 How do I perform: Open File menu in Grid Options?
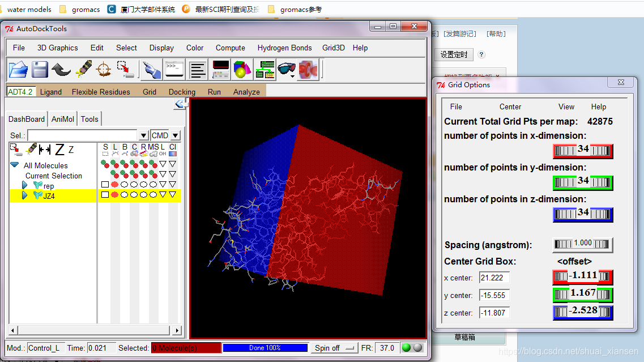tap(456, 107)
